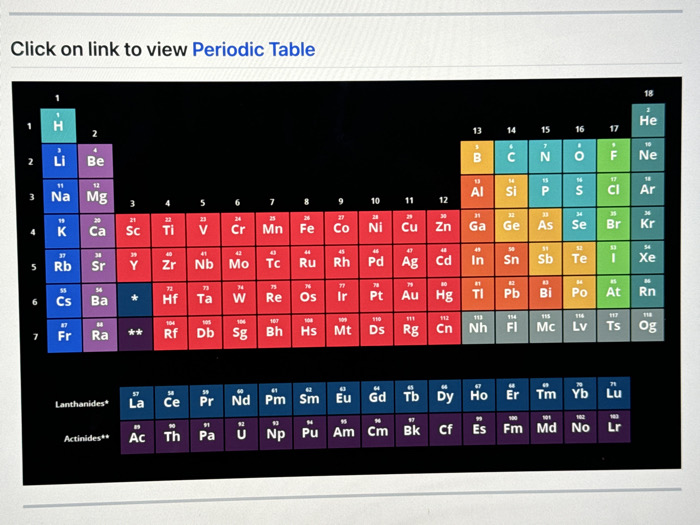Select the Aluminium (Al) cell
The image size is (700, 525).
click(x=477, y=192)
